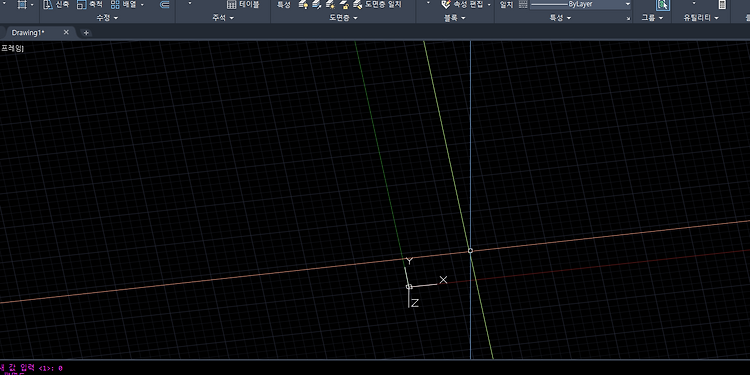The width and height of the screenshot is (750, 375).
Task: Insert a Table (테이블)
Action: [243, 5]
